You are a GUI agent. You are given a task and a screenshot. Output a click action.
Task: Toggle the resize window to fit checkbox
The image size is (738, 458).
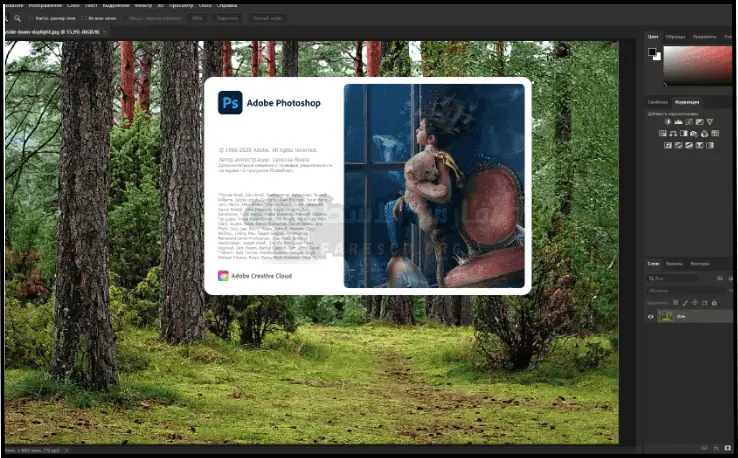[x=32, y=18]
